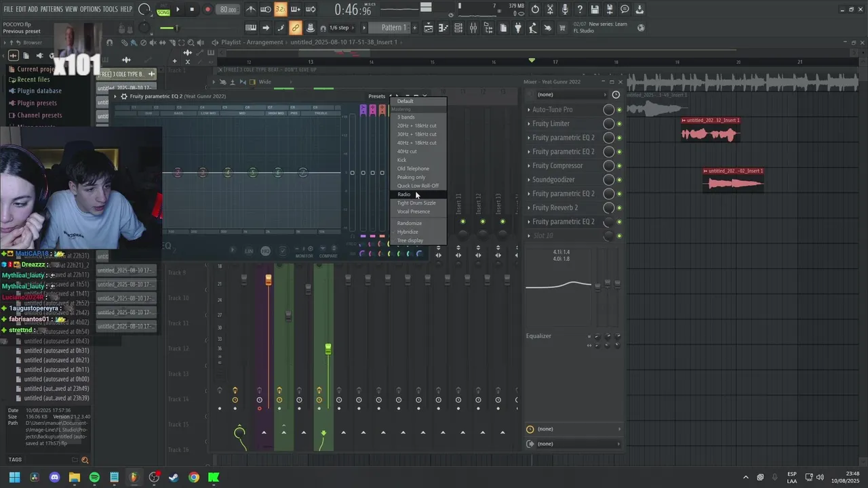Toggle Fruity Reeverb 2 enable light

(x=619, y=208)
